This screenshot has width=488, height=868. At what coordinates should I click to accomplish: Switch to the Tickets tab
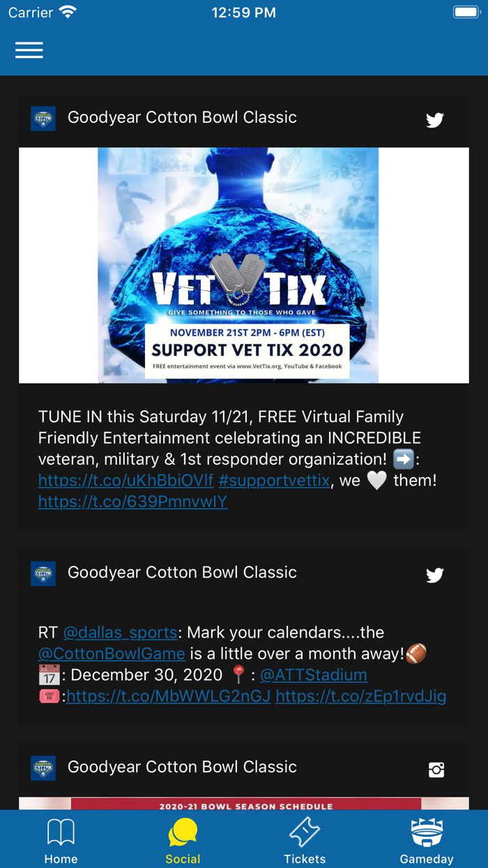click(x=305, y=841)
